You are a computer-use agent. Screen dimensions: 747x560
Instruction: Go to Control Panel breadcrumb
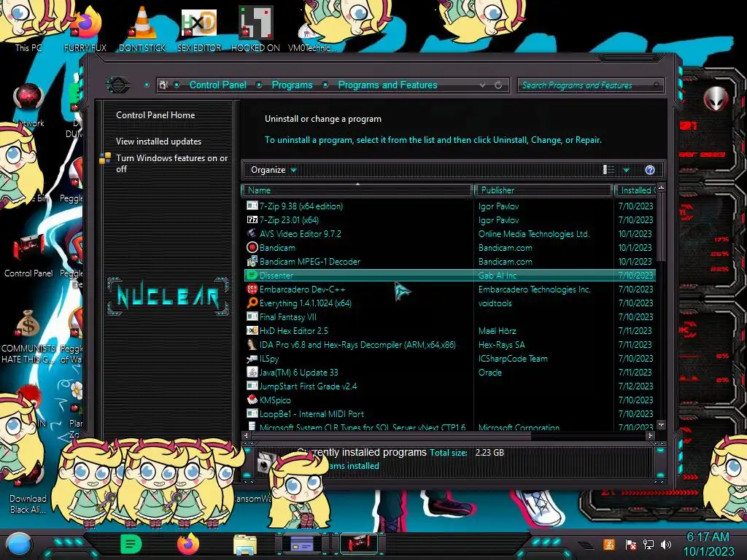pyautogui.click(x=217, y=85)
